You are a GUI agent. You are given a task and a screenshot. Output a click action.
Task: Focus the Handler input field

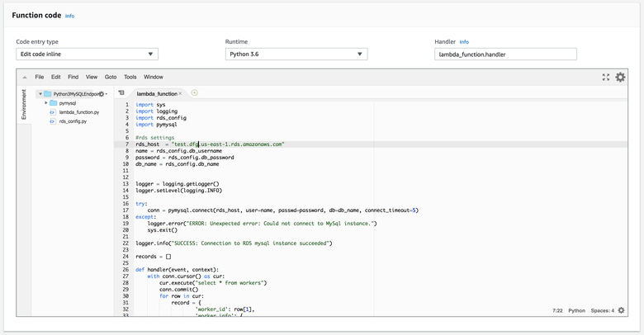[505, 54]
